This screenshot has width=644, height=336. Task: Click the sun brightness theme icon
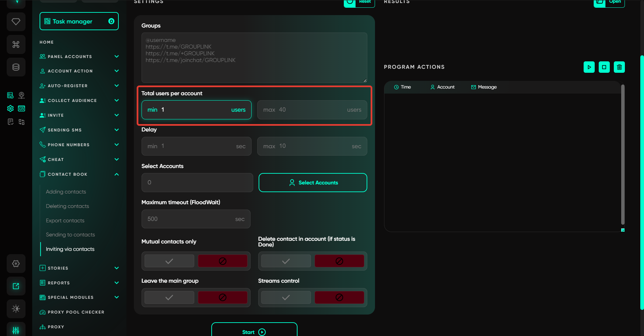(16, 309)
